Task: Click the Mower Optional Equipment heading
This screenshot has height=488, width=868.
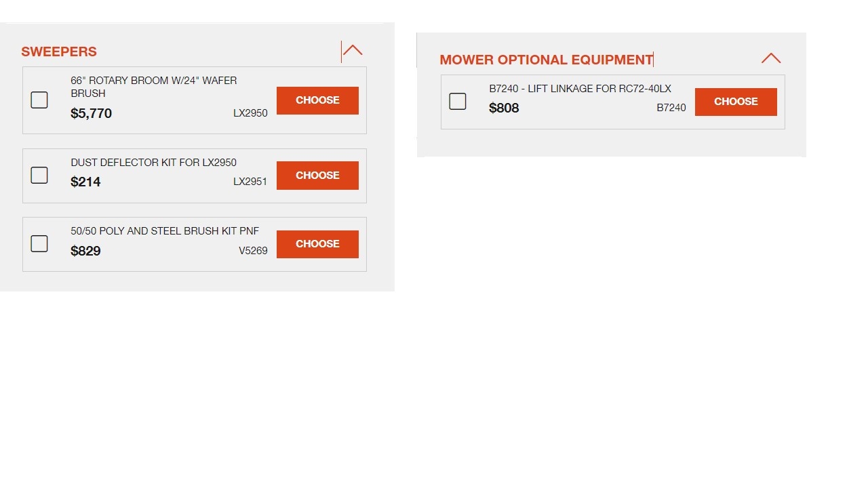Action: pyautogui.click(x=546, y=60)
